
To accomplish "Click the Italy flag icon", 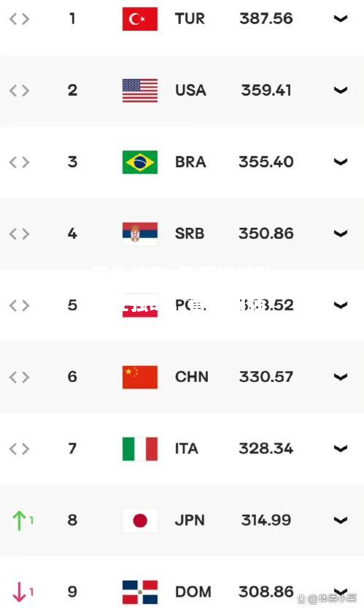I will click(140, 449).
